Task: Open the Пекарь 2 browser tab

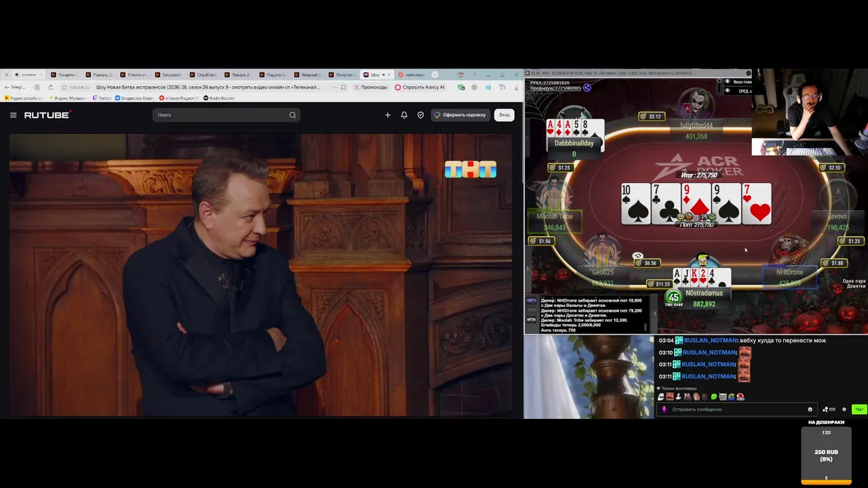Action: pos(236,75)
